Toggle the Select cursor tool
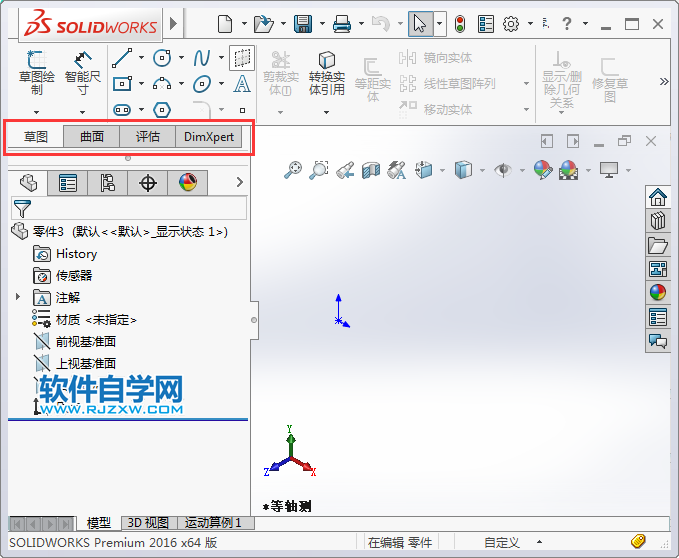 pyautogui.click(x=420, y=24)
